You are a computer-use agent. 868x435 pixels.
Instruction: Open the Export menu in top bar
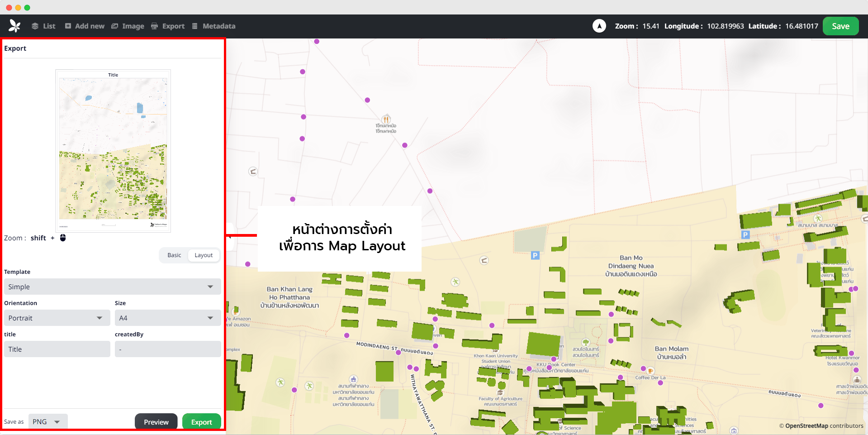pos(168,26)
